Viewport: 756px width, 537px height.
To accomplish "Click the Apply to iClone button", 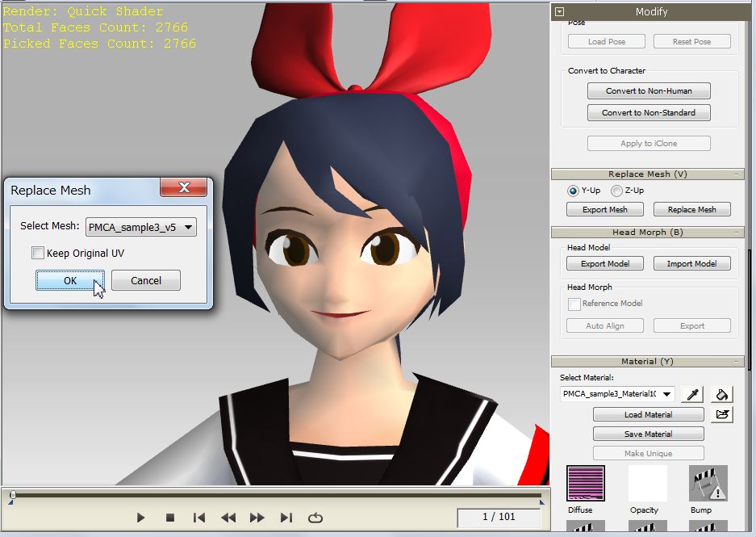I will [x=649, y=143].
